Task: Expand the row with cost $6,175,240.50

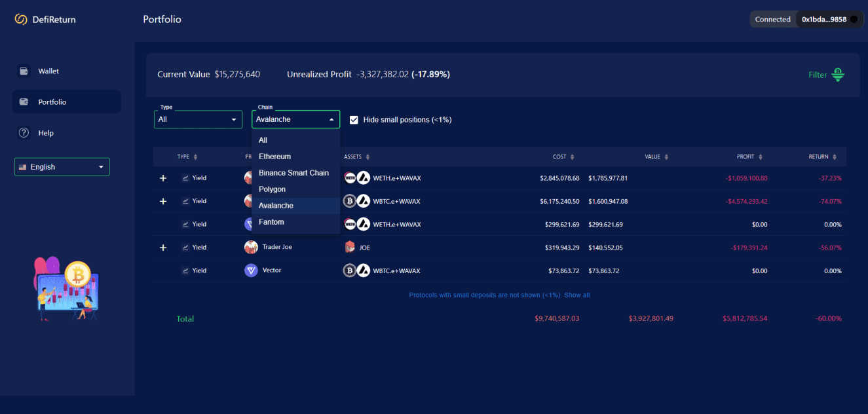Action: [163, 201]
